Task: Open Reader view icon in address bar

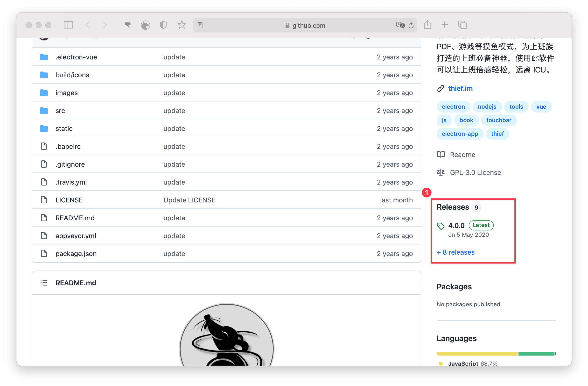Action: [x=200, y=25]
